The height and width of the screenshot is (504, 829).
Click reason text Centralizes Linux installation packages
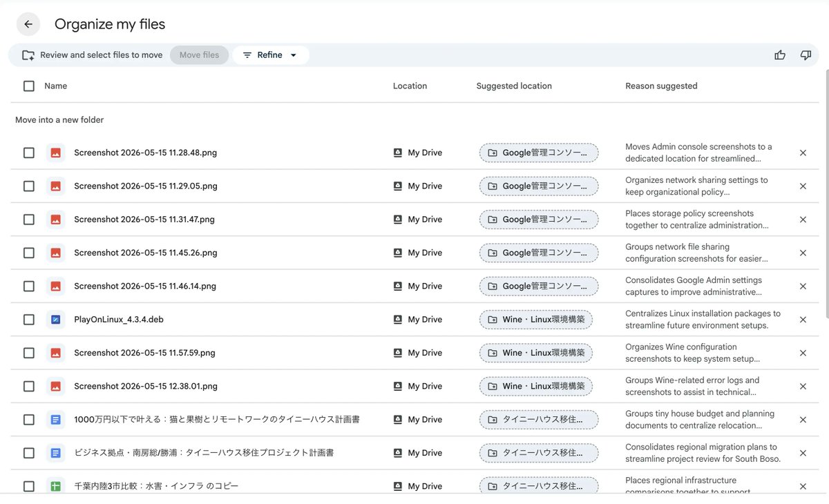tap(703, 320)
